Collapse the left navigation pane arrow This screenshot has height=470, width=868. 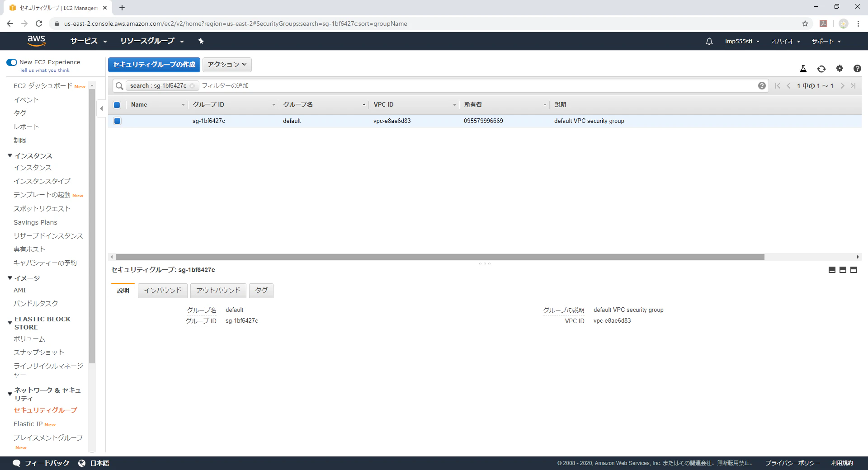101,108
